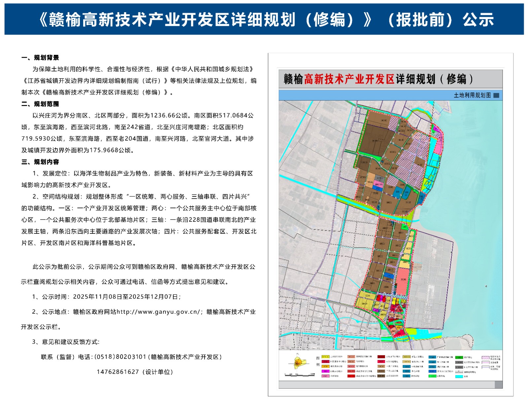528x420 pixels.
Task: Pick the cyan 水域 legend swatch
Action: [459, 376]
